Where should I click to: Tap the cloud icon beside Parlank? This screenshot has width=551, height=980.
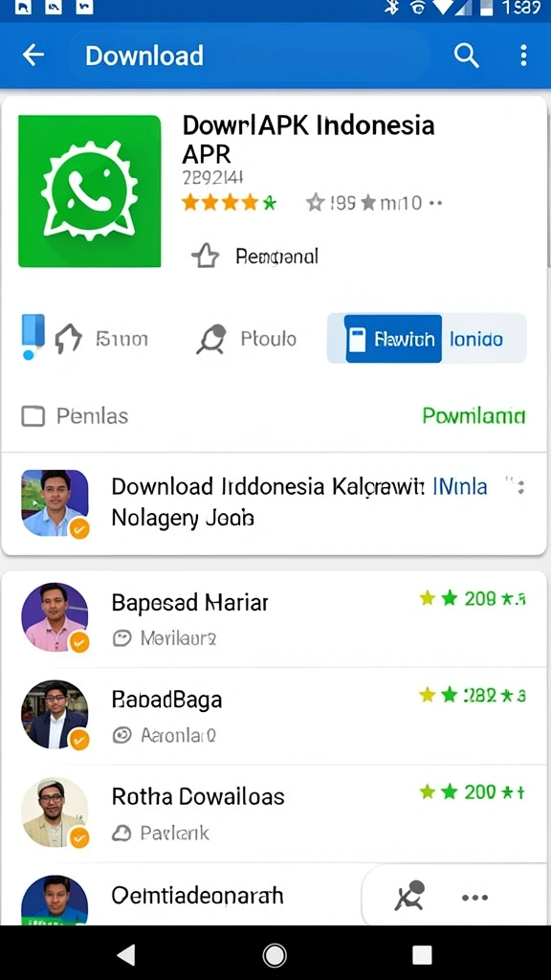[121, 833]
